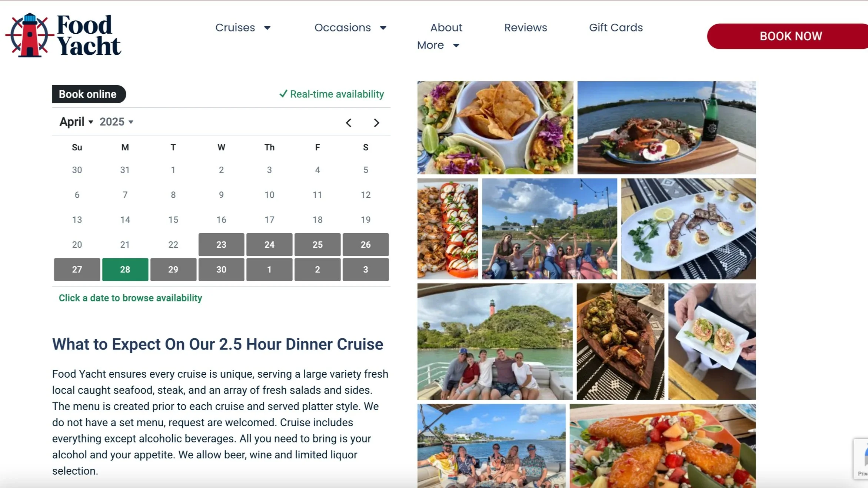Click the Food Yacht lighthouse logo
868x488 pixels.
tap(63, 35)
